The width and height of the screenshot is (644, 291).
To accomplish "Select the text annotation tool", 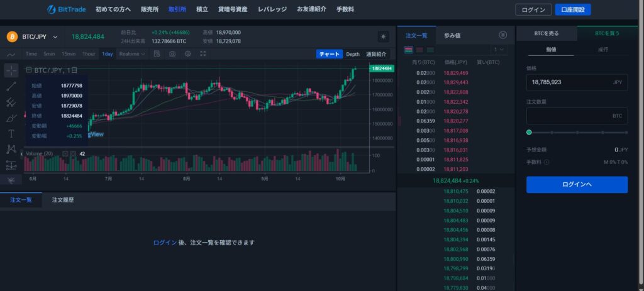I will [11, 133].
